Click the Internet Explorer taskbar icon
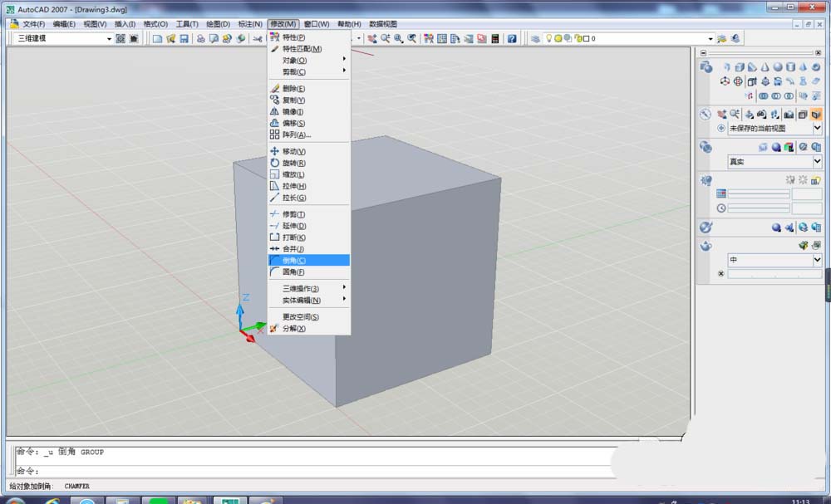 coord(52,501)
